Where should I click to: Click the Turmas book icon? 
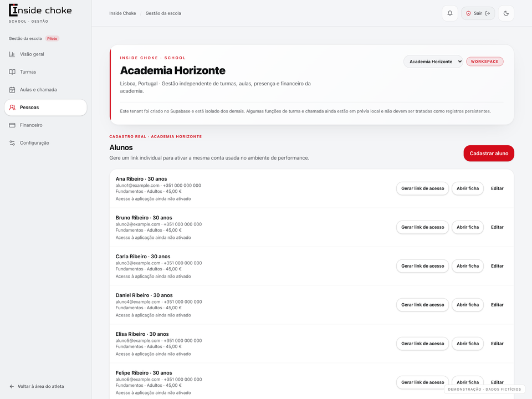[x=12, y=72]
